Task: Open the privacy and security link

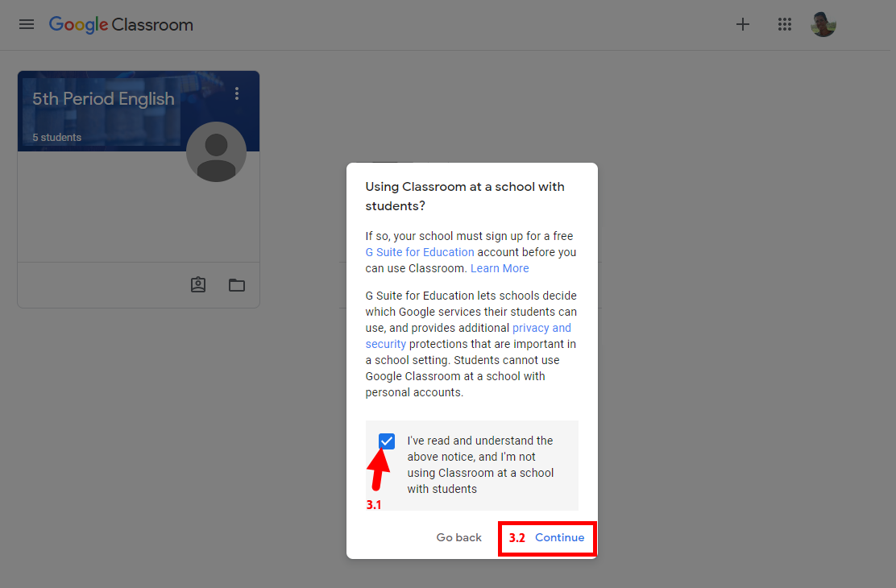Action: [469, 336]
